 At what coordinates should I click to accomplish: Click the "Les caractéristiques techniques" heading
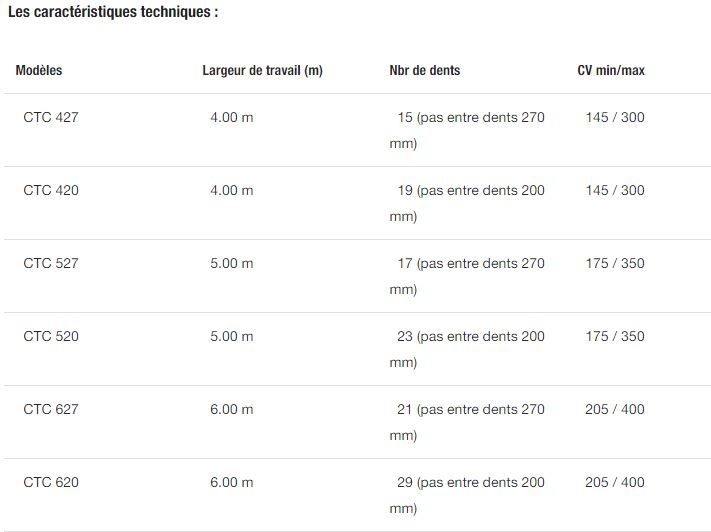[x=112, y=13]
